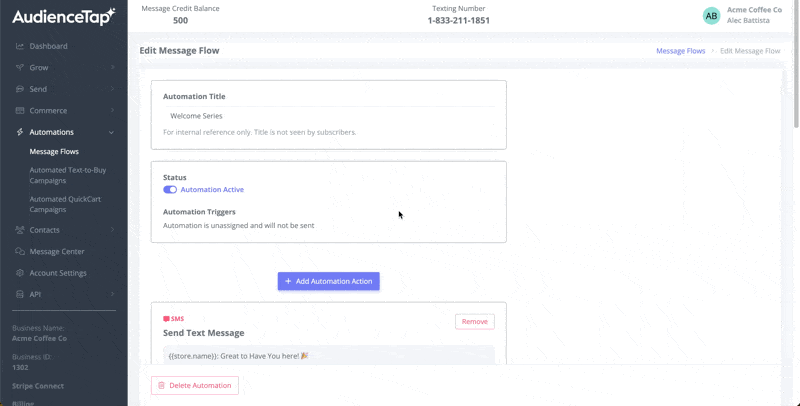
Task: Expand the Grow menu chevron
Action: pyautogui.click(x=112, y=67)
